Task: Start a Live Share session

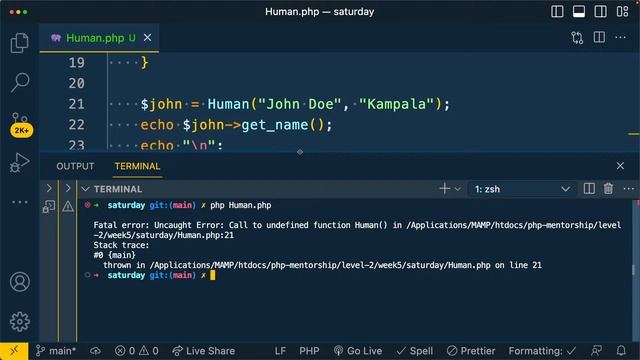Action: pos(203,351)
